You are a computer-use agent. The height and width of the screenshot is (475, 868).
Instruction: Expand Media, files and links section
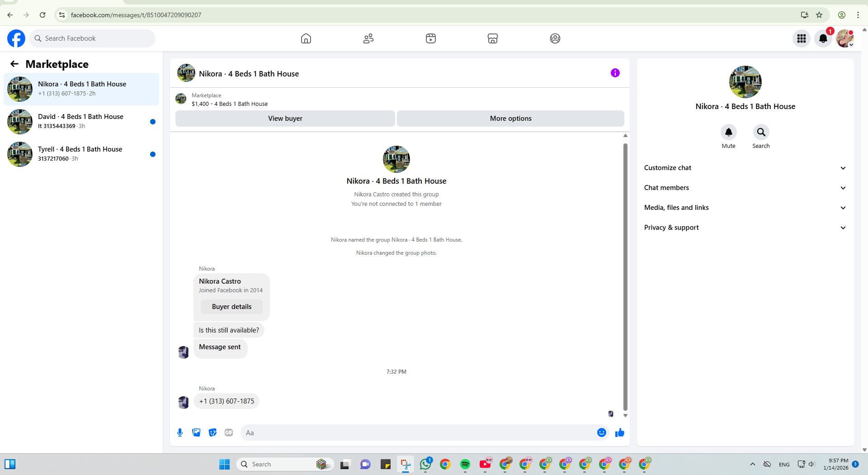[x=745, y=208]
